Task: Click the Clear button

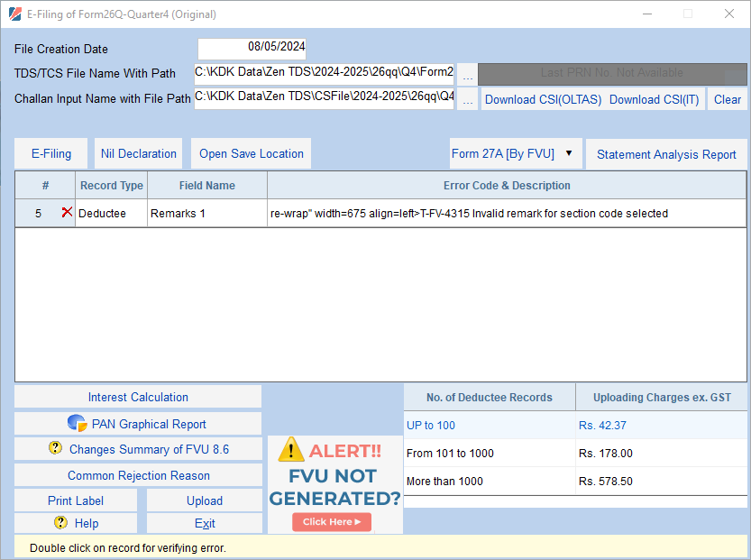Action: tap(728, 99)
